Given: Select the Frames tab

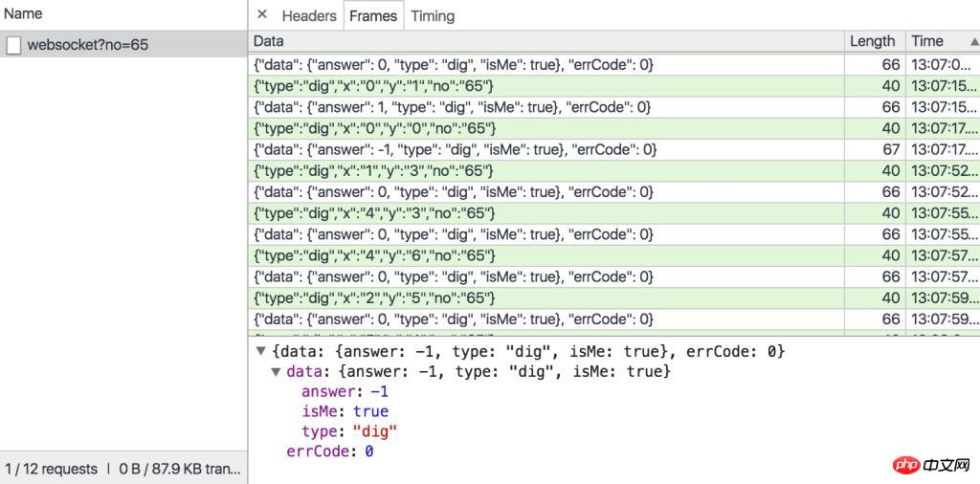Looking at the screenshot, I should pos(373,15).
